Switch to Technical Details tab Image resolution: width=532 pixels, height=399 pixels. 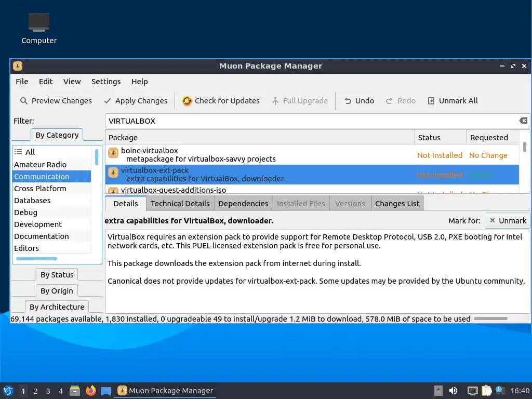point(180,204)
